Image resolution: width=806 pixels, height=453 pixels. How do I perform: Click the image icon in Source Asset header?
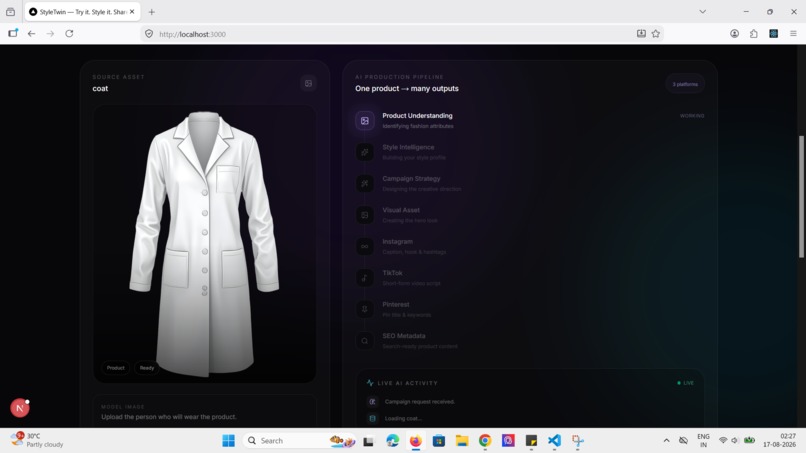pyautogui.click(x=308, y=83)
